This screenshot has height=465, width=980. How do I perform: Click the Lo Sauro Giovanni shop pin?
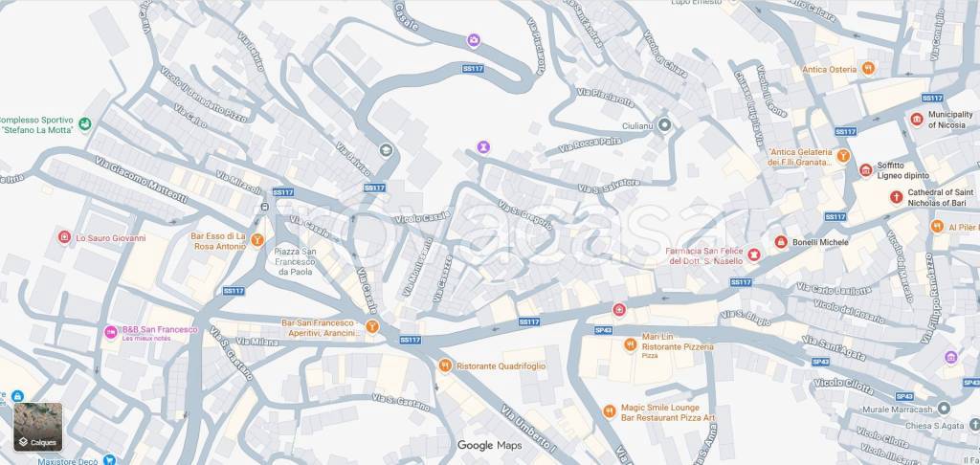pyautogui.click(x=64, y=237)
